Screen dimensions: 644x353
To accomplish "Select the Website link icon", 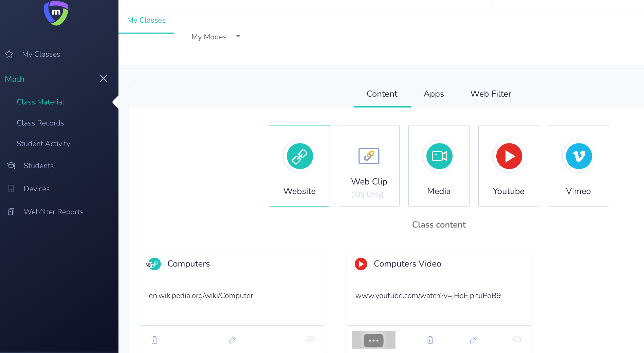I will click(300, 156).
